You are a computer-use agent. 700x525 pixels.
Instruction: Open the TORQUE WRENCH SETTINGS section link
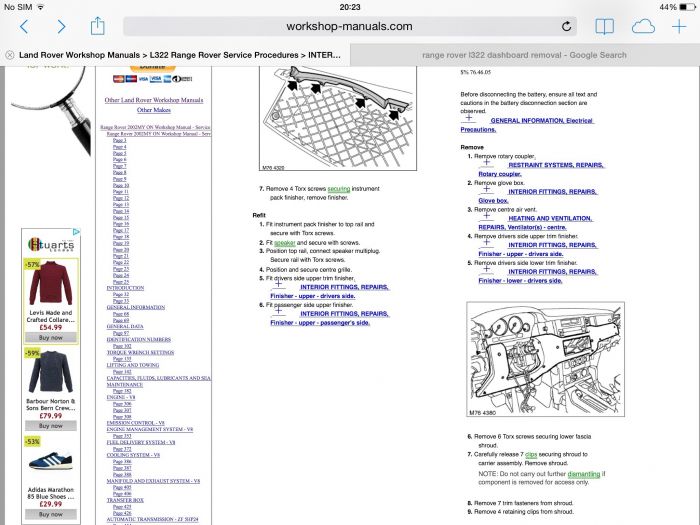pos(140,352)
